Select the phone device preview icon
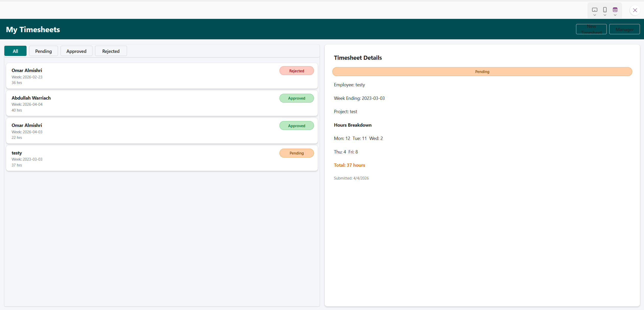 [605, 10]
